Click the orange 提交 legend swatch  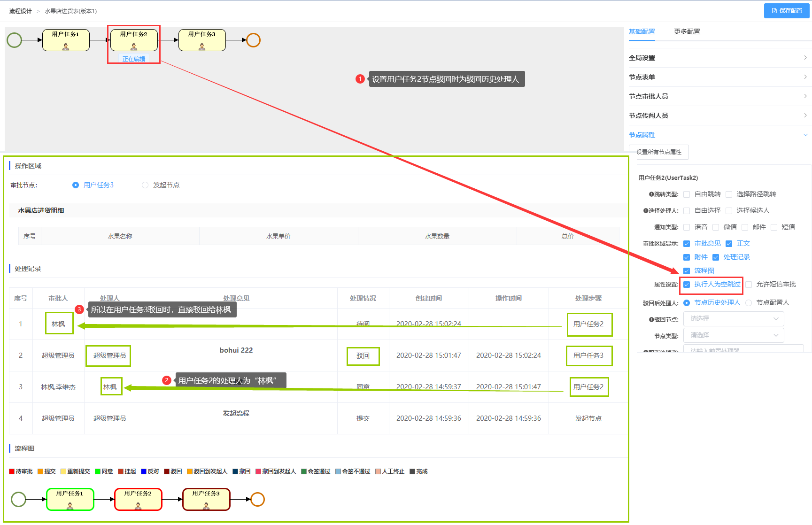coord(40,471)
